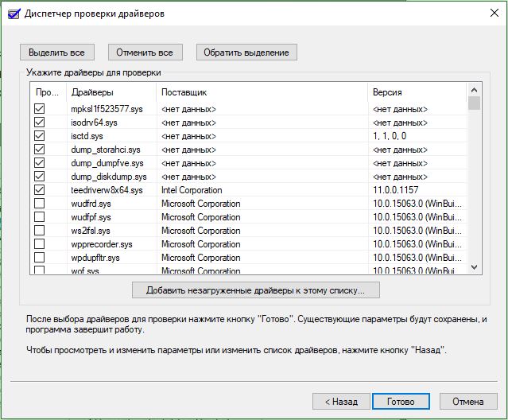
Task: Toggle dump_dumpfve.sys checkbox
Action: pos(39,163)
